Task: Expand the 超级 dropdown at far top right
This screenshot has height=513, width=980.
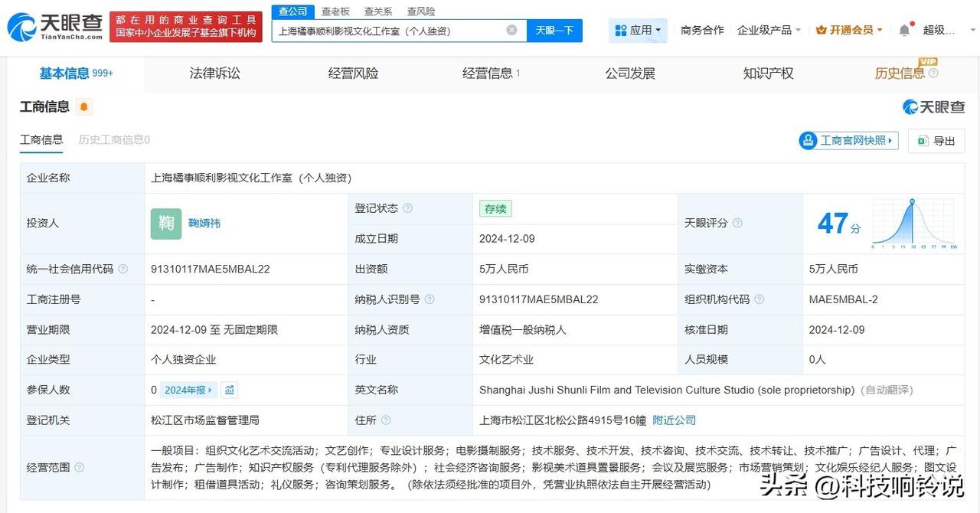Action: 972,30
